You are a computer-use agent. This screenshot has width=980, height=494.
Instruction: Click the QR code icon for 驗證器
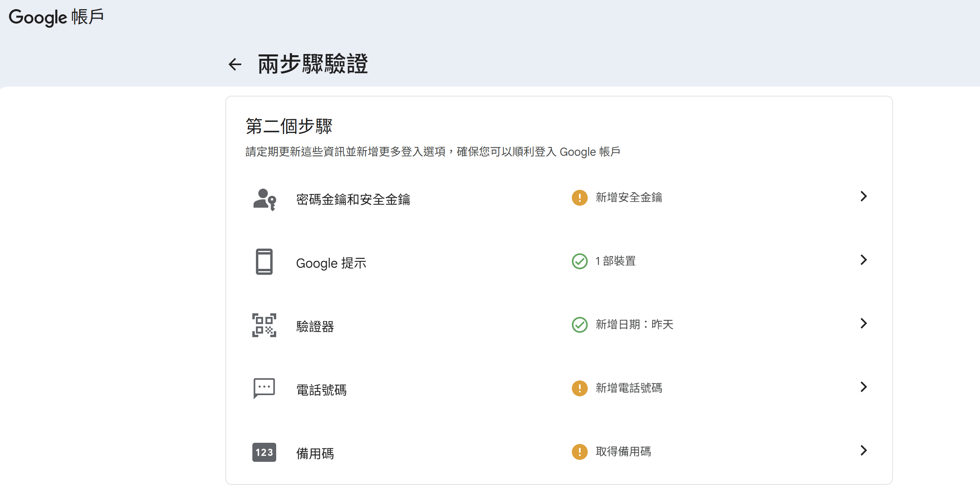coord(264,325)
